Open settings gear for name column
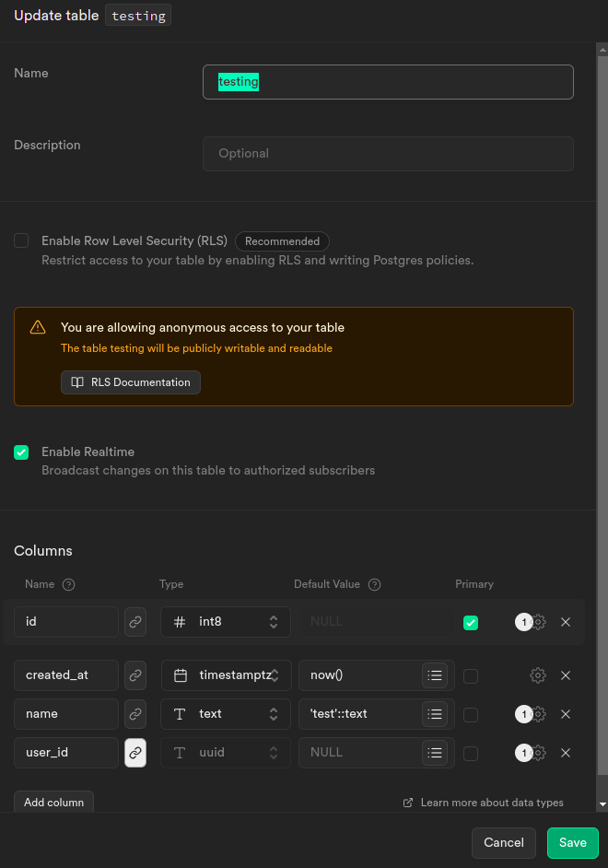Screen dimensions: 608x868 click(539, 714)
